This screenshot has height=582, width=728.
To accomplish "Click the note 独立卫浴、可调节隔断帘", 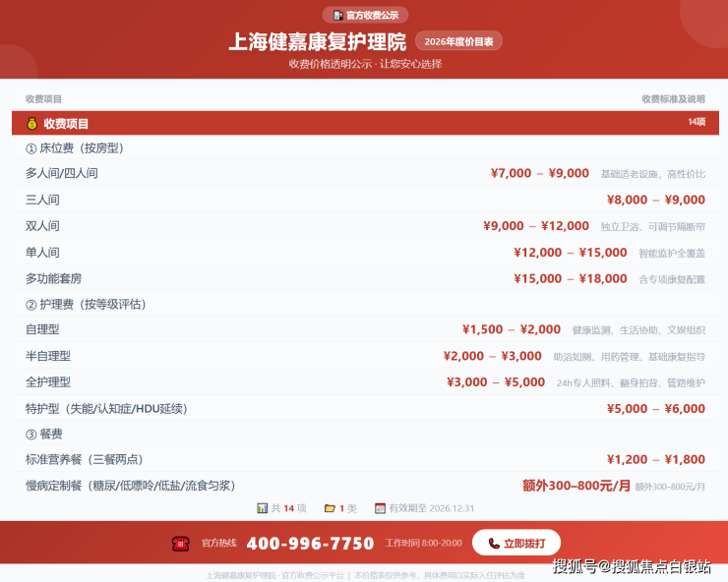I will [653, 226].
